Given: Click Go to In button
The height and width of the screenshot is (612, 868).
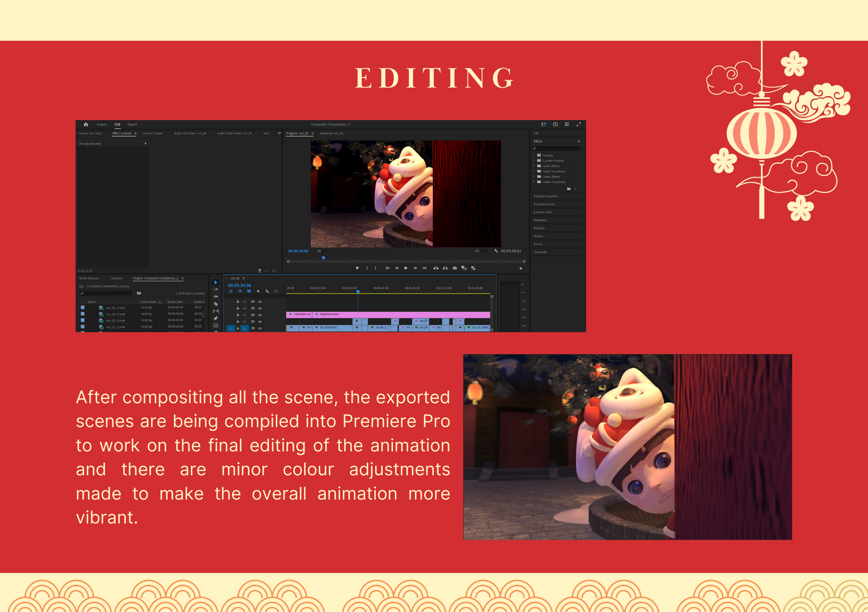Looking at the screenshot, I should tap(388, 268).
